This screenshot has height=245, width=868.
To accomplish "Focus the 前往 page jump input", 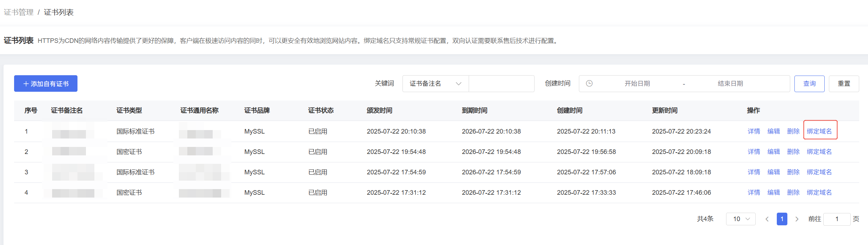I will tap(837, 219).
